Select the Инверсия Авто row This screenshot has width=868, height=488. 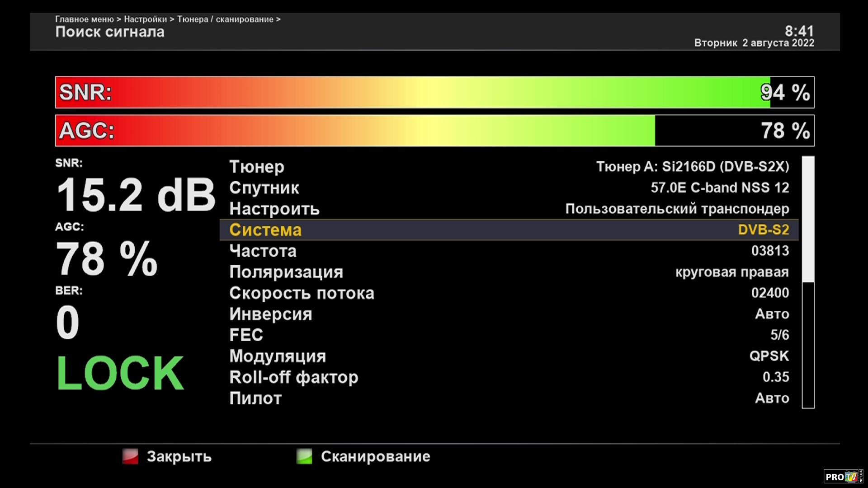point(509,314)
